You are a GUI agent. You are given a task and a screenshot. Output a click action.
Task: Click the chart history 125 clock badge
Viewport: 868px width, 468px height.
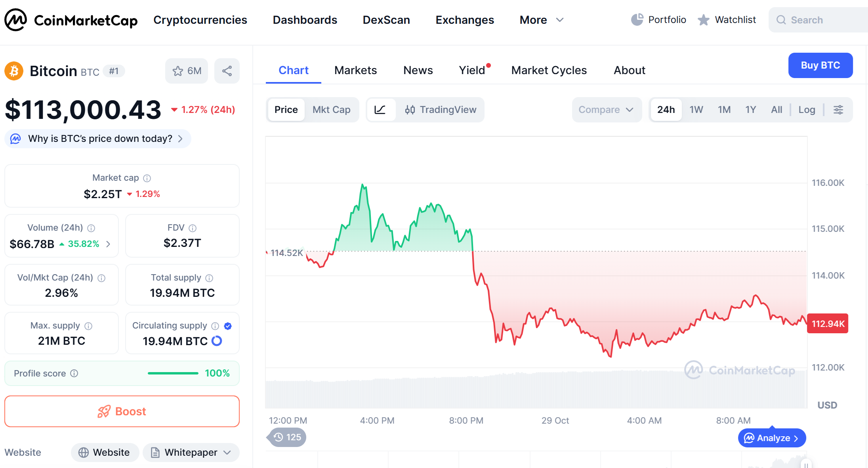[287, 437]
